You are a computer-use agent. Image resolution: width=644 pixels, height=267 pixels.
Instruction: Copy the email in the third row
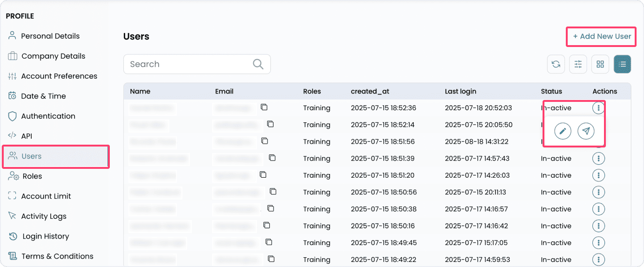click(x=265, y=141)
